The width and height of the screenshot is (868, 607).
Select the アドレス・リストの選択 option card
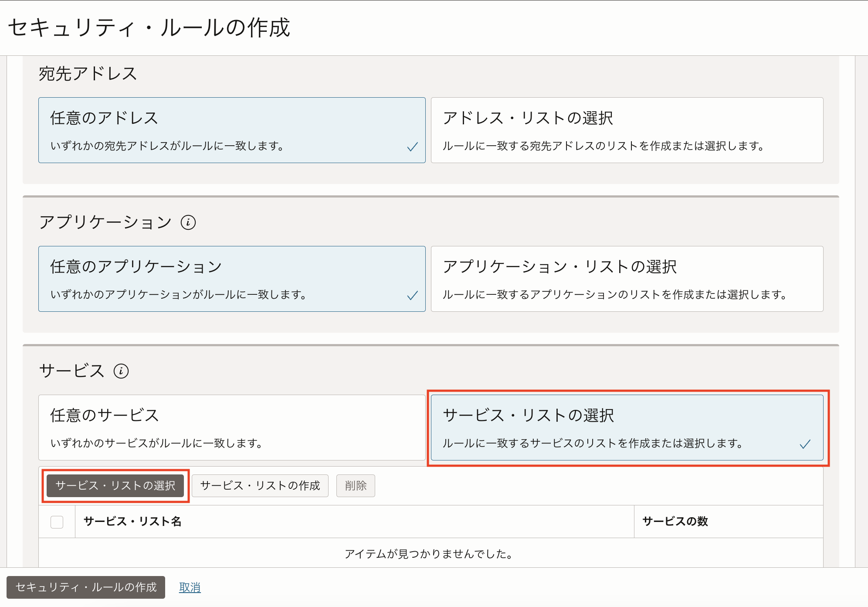tap(627, 130)
